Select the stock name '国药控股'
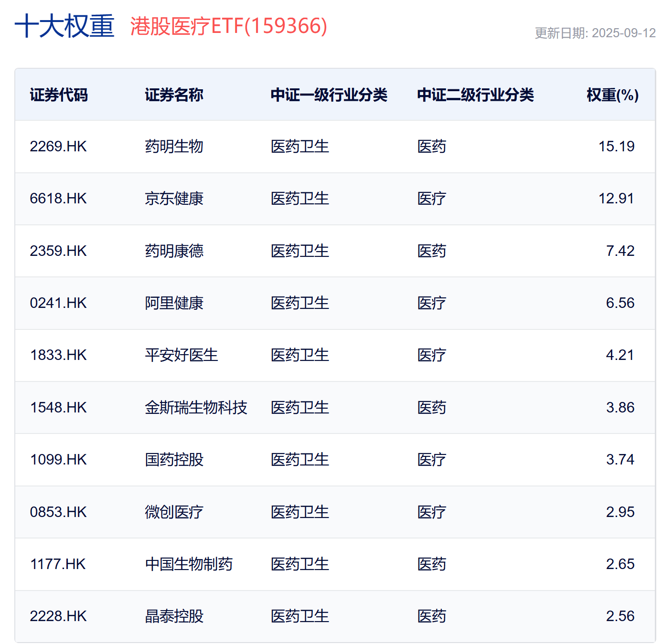Screen dimensions: 662x644 tap(174, 460)
